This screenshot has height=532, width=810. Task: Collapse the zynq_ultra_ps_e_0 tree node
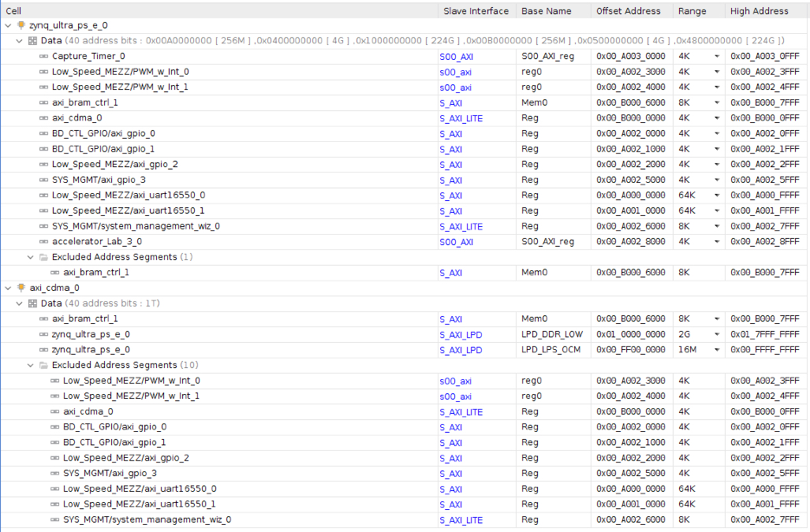[x=9, y=25]
